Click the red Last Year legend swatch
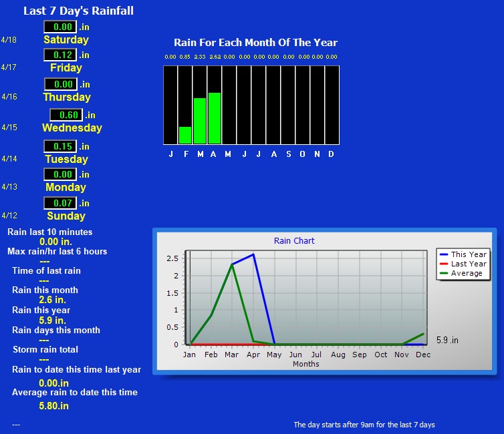The width and height of the screenshot is (504, 434). [x=443, y=264]
